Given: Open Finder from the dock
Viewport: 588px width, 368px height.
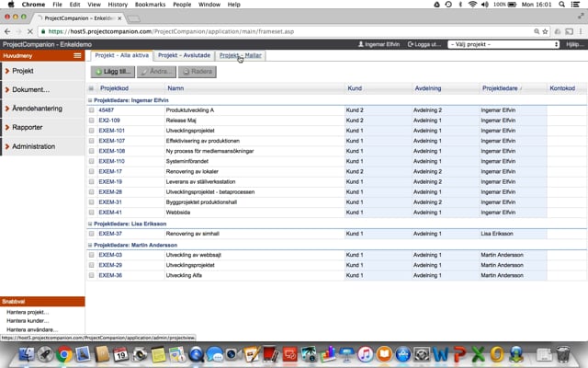Looking at the screenshot, I should point(27,354).
